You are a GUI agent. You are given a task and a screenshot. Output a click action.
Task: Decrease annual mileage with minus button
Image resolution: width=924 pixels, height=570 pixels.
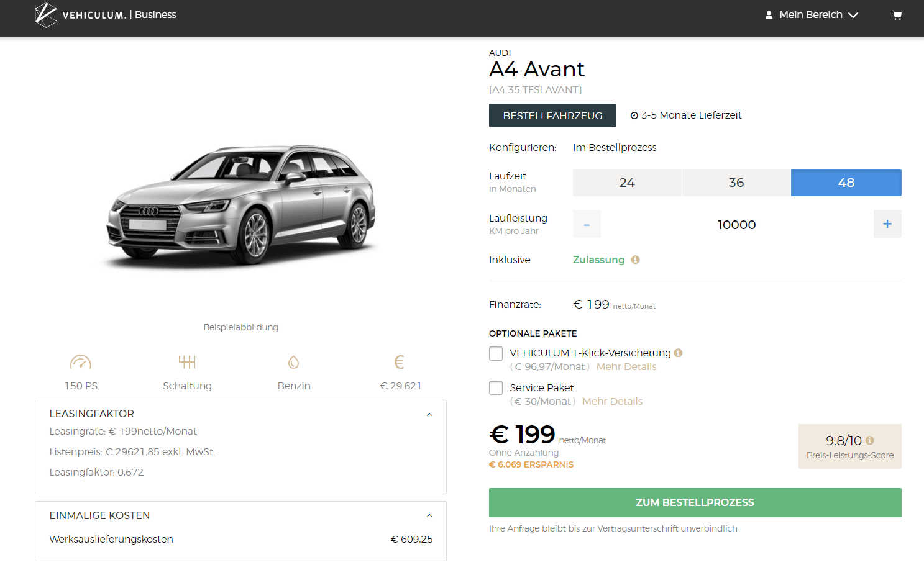pyautogui.click(x=587, y=224)
